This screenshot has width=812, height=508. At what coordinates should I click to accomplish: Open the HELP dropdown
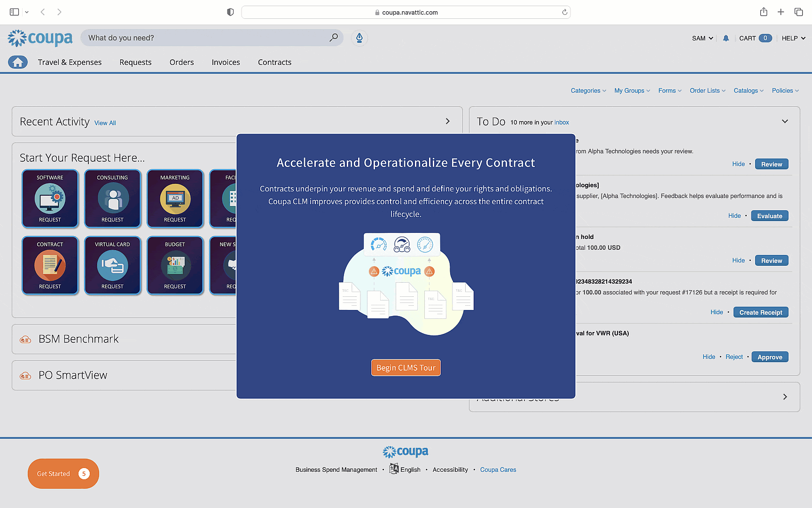794,38
